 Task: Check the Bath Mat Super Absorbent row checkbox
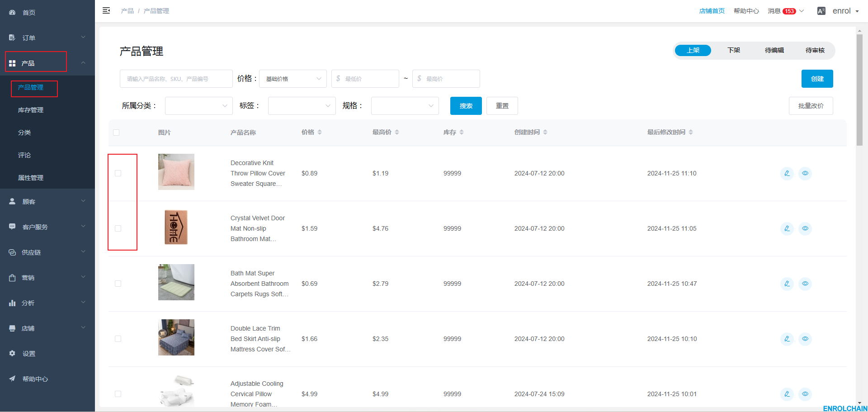pos(118,284)
